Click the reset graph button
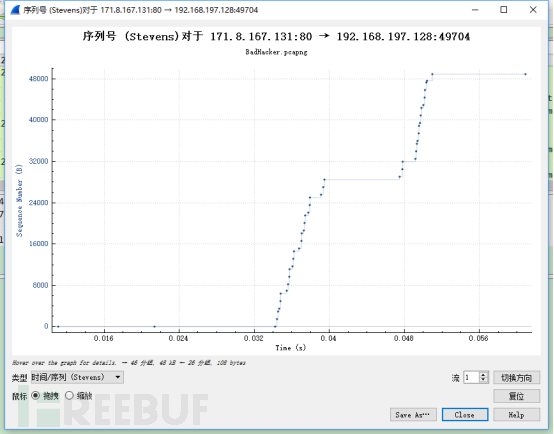Viewport: 554px width, 434px height. click(516, 396)
